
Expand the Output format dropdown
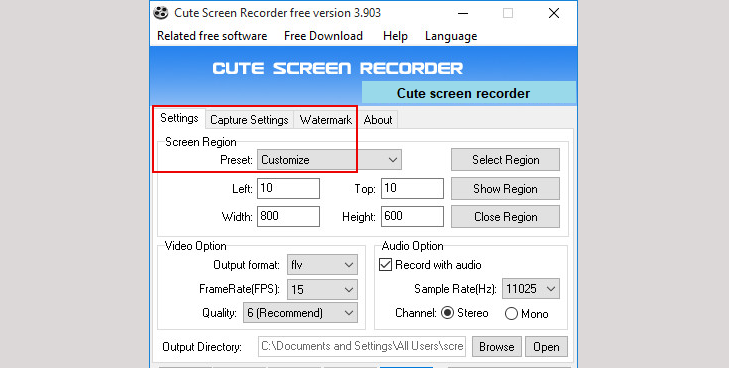322,265
